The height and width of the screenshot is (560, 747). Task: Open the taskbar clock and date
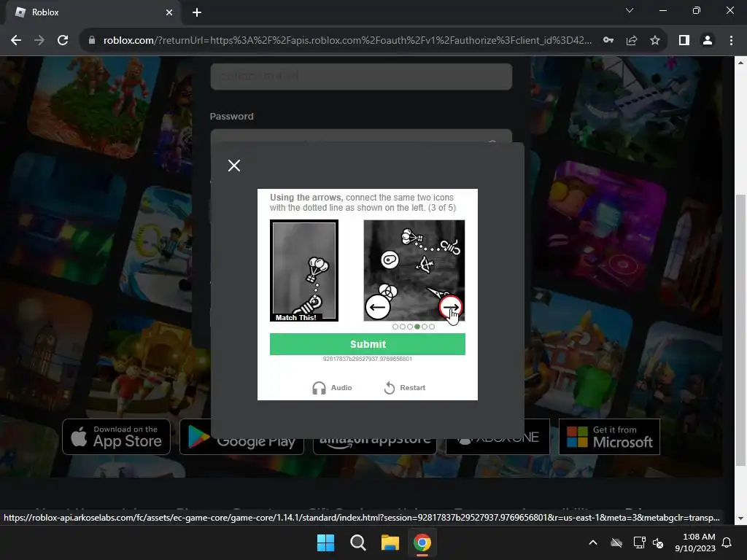click(694, 542)
